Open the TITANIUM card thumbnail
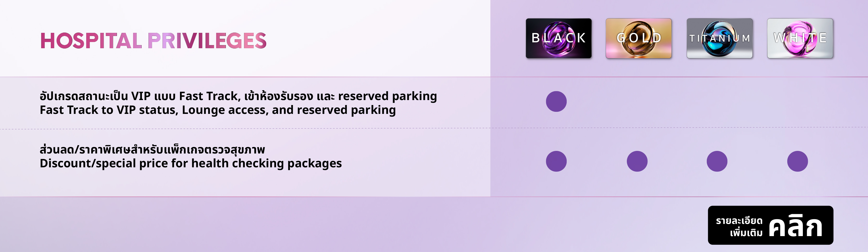 719,38
